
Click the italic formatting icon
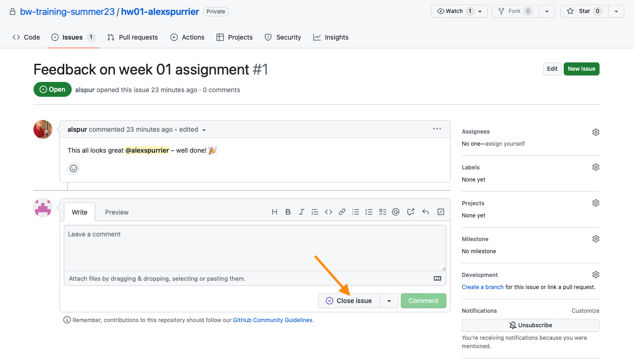302,212
